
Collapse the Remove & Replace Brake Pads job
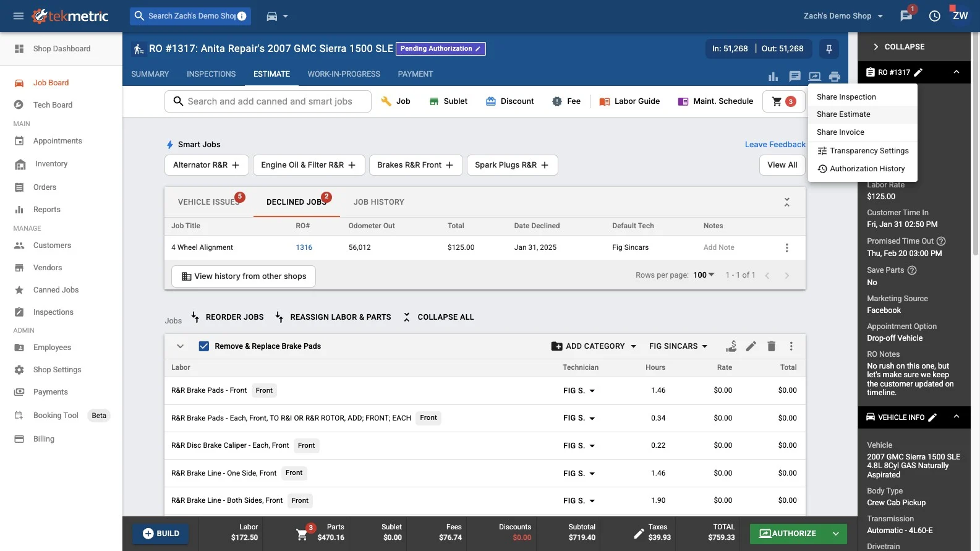(180, 346)
